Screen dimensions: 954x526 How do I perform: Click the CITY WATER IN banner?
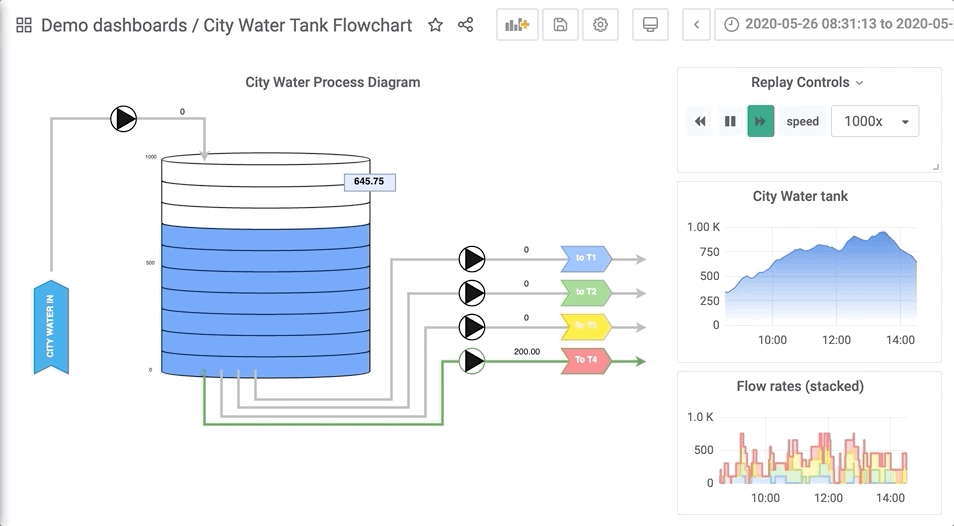click(x=51, y=327)
